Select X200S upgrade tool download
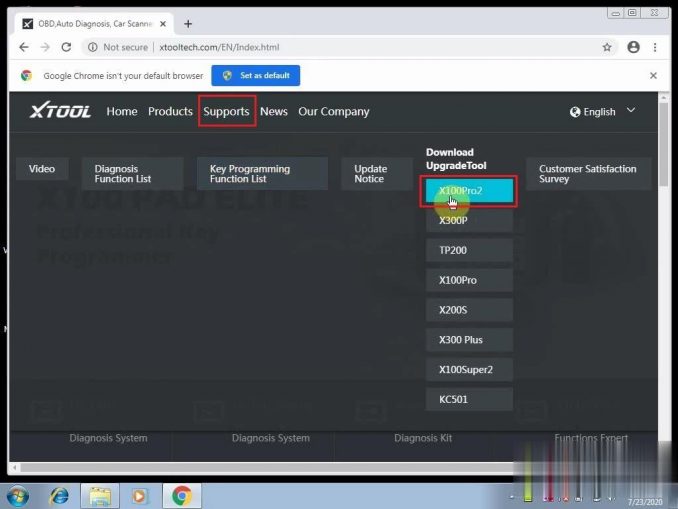This screenshot has height=509, width=678. 469,310
